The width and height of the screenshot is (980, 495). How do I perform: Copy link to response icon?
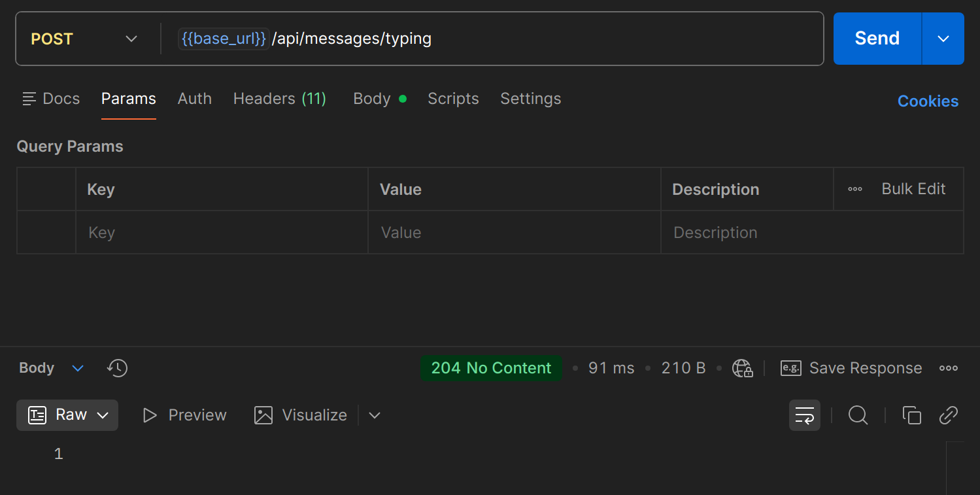pos(949,415)
